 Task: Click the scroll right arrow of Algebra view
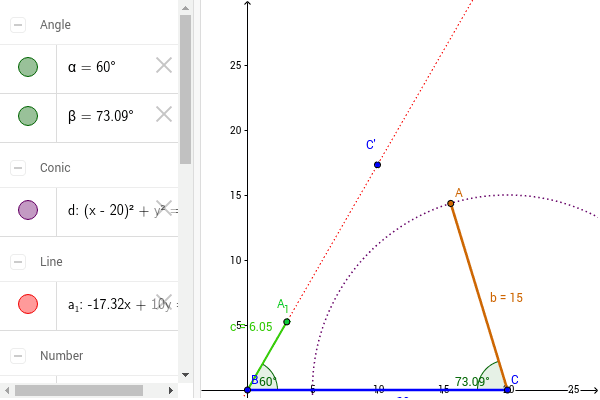click(171, 390)
